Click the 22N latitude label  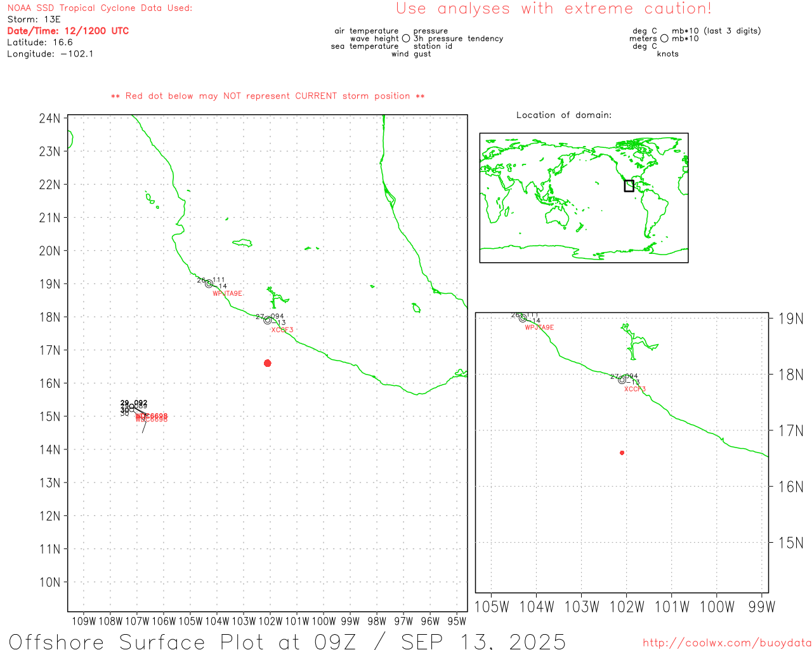click(x=49, y=185)
